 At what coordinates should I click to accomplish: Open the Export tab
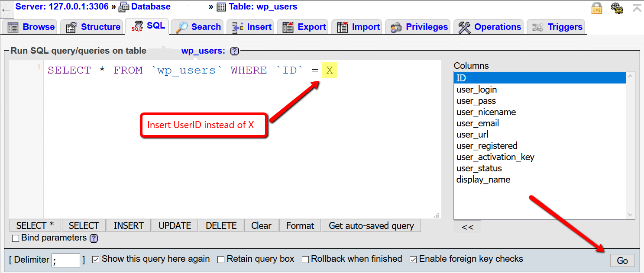coord(304,27)
